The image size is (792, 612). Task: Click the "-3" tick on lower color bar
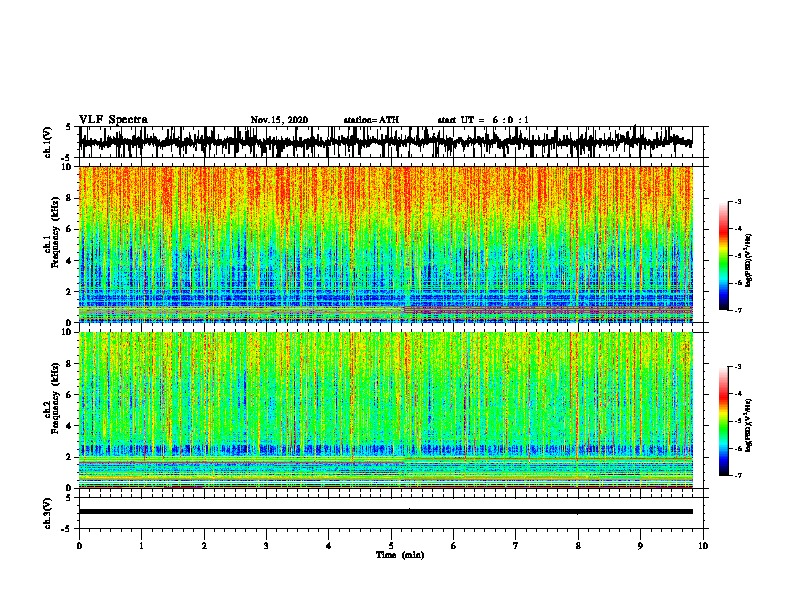[x=738, y=367]
